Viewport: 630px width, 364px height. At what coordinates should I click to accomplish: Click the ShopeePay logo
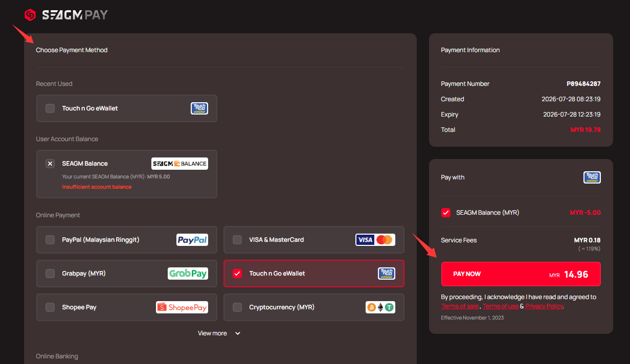182,307
